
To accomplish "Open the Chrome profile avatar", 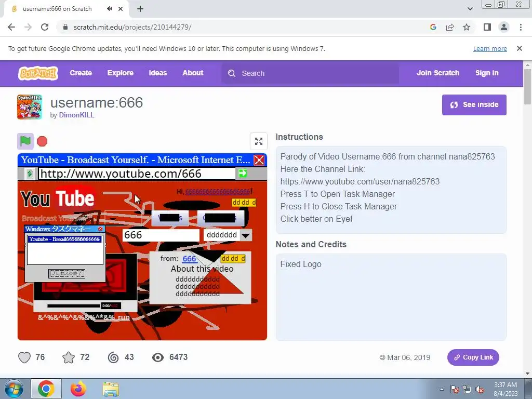I will coord(504,27).
